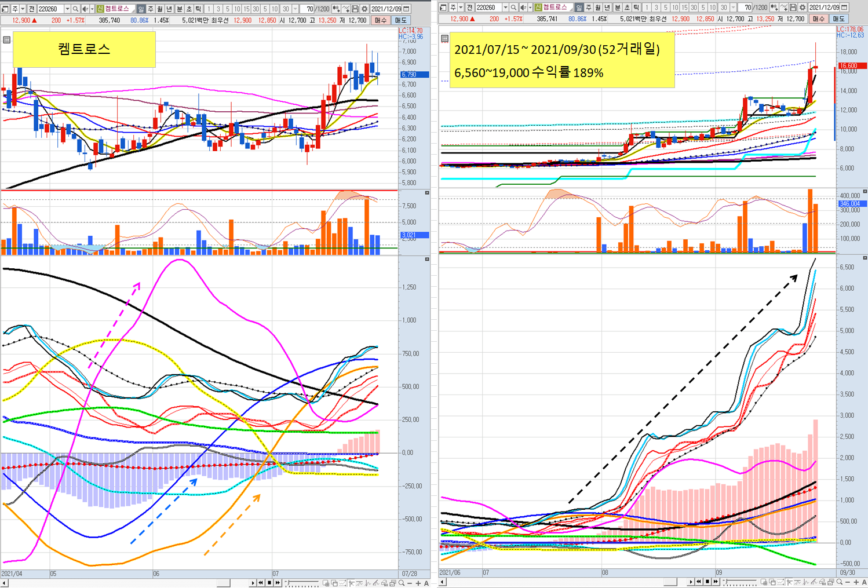Viewport: 868px width, 588px height.
Task: Open chart settings gear in left chart
Action: click(x=364, y=9)
